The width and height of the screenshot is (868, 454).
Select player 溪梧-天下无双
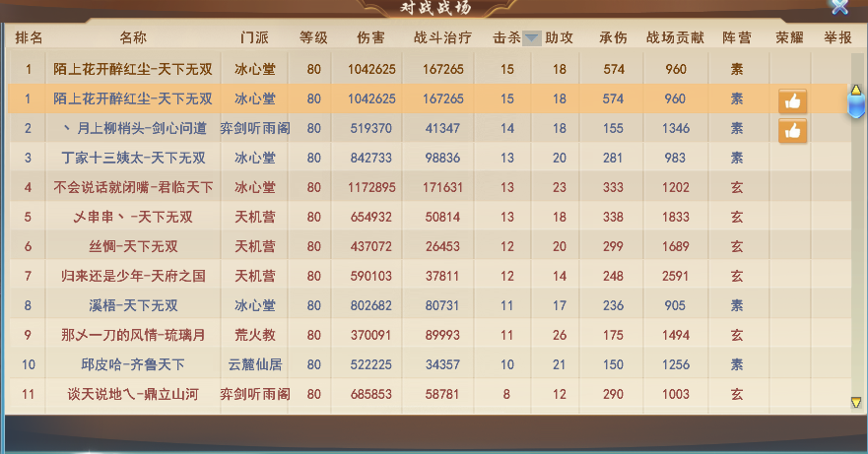click(x=133, y=305)
